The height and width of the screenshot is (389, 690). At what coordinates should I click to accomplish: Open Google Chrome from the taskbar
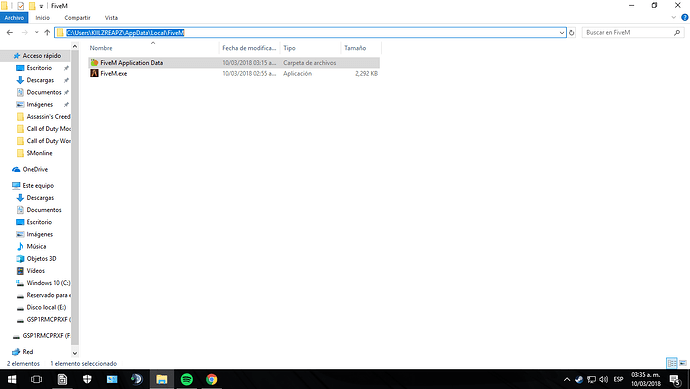[x=212, y=379]
